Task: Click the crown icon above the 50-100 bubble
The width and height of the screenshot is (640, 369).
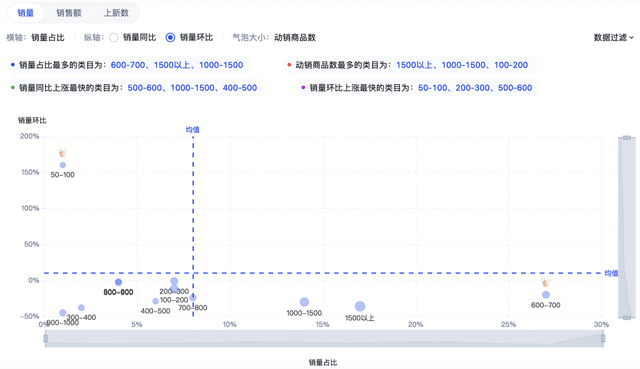Action: click(62, 153)
